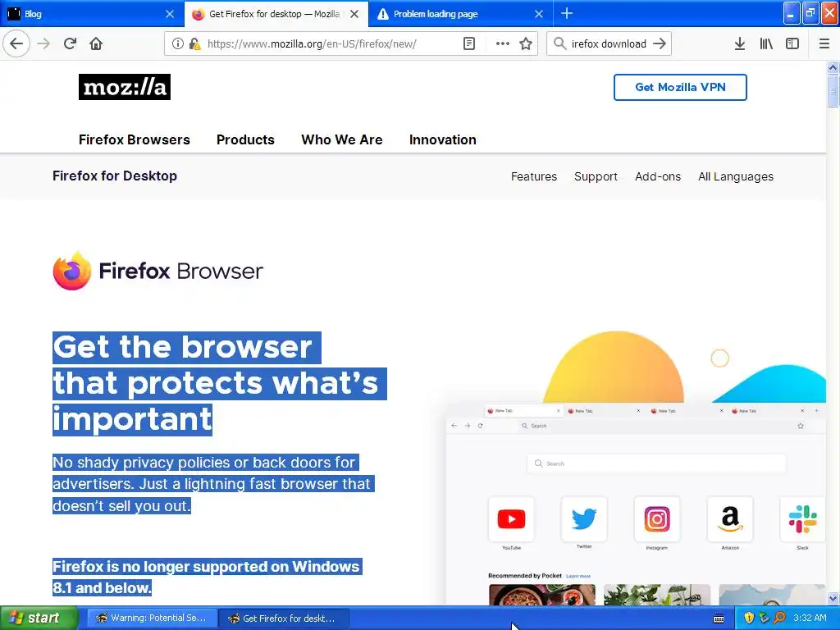This screenshot has height=630, width=840.
Task: Open the downloads panel
Action: pos(740,44)
